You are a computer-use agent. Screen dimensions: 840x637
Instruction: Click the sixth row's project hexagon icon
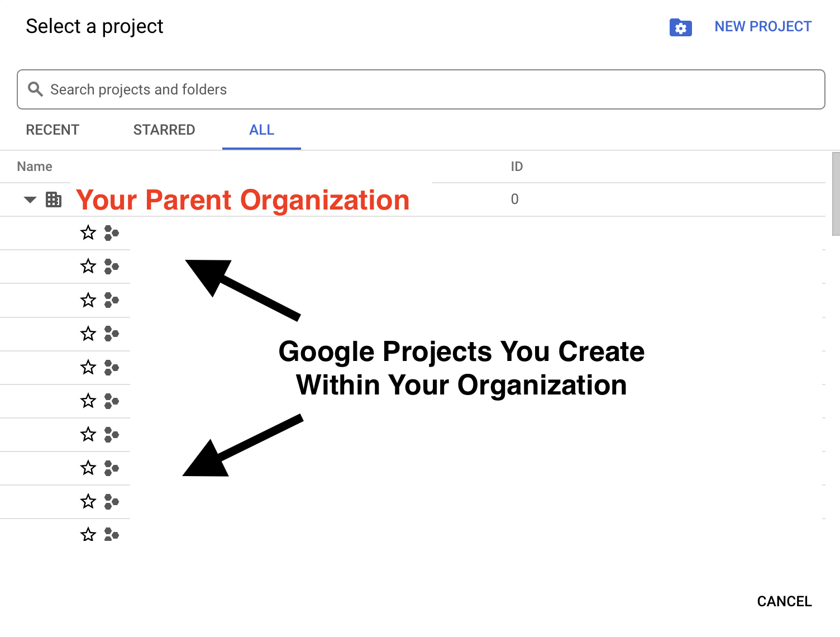(112, 401)
